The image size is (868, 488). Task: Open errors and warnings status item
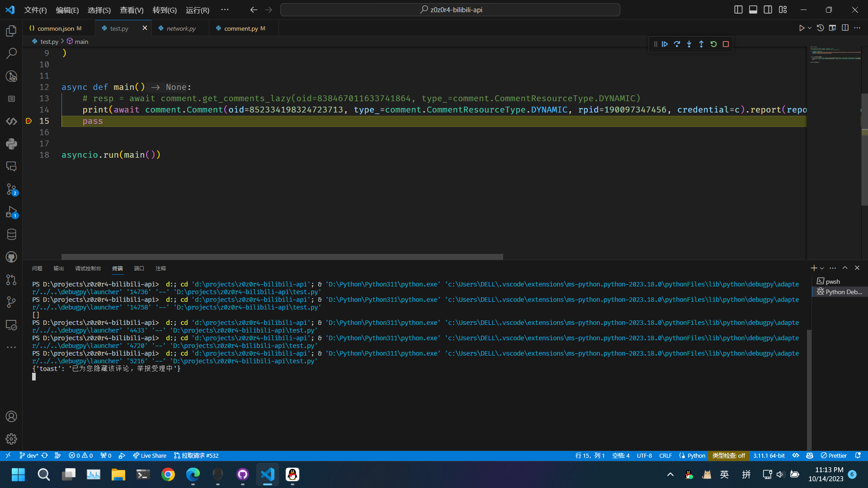[80, 455]
